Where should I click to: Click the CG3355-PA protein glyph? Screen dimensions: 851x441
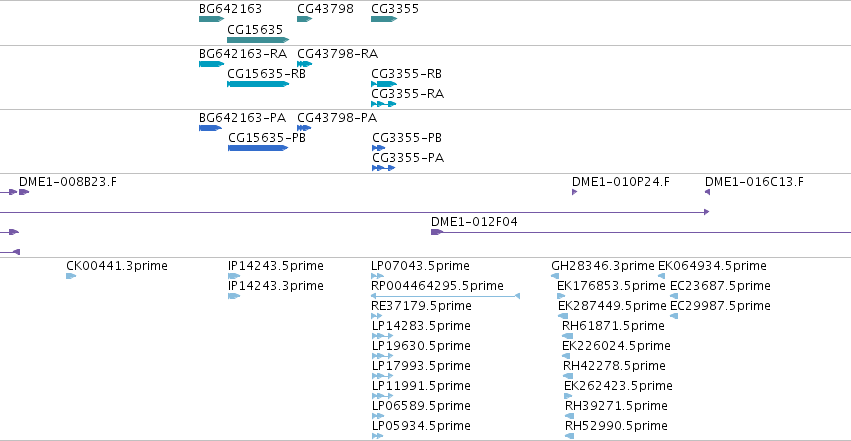384,168
